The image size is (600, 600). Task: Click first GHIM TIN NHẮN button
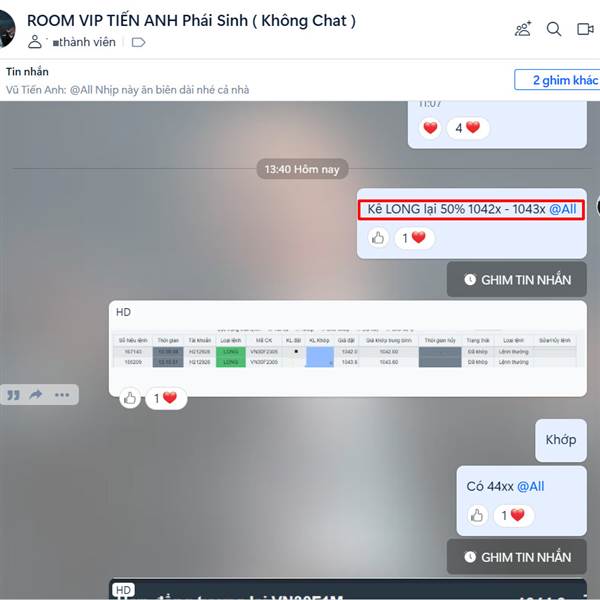pyautogui.click(x=517, y=280)
